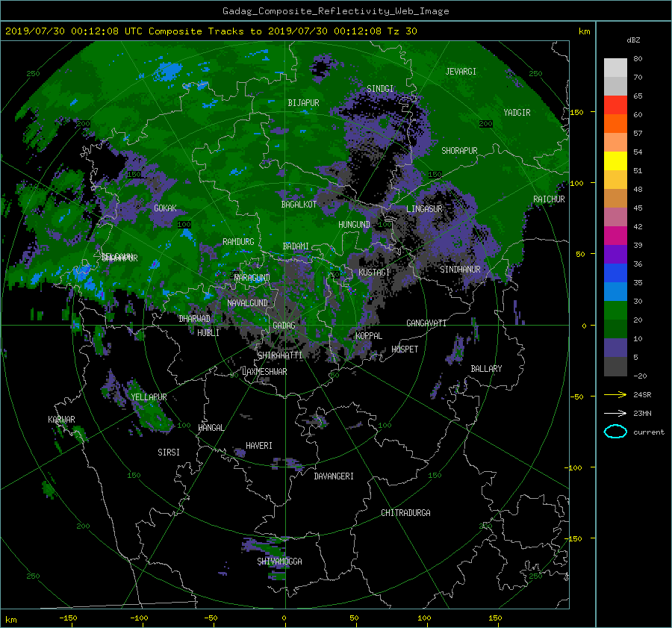Click the BADAMI city label
The image size is (672, 628).
[x=296, y=246]
